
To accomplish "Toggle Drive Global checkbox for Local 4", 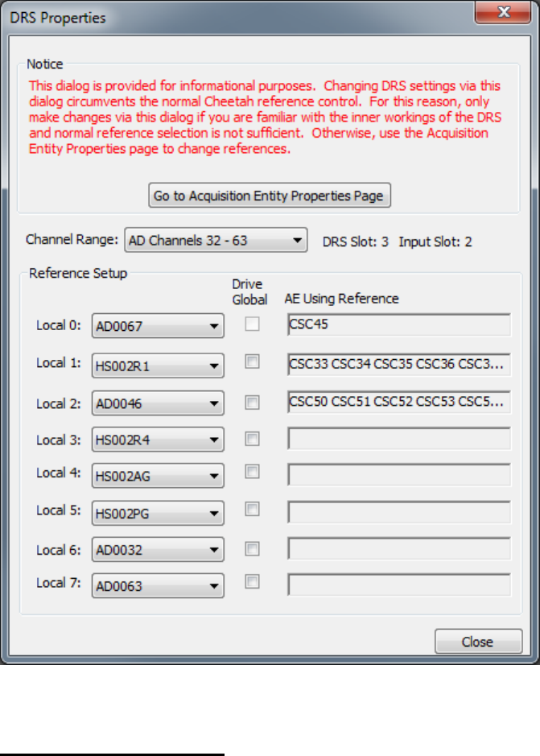I will point(252,471).
